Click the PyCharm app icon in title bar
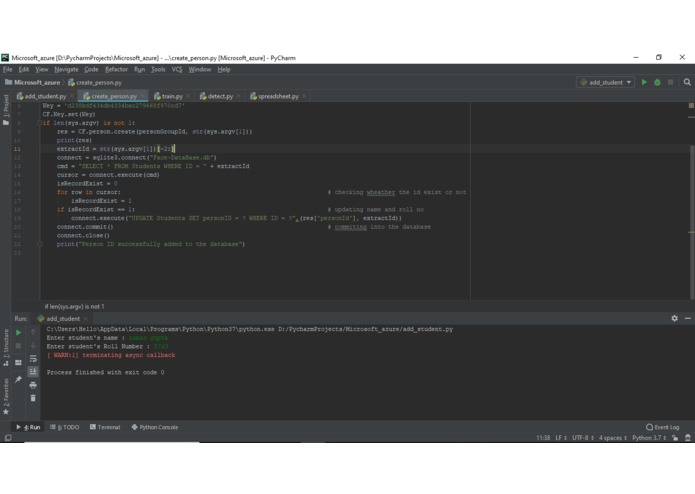Screen dimensions: 695x494 5,58
